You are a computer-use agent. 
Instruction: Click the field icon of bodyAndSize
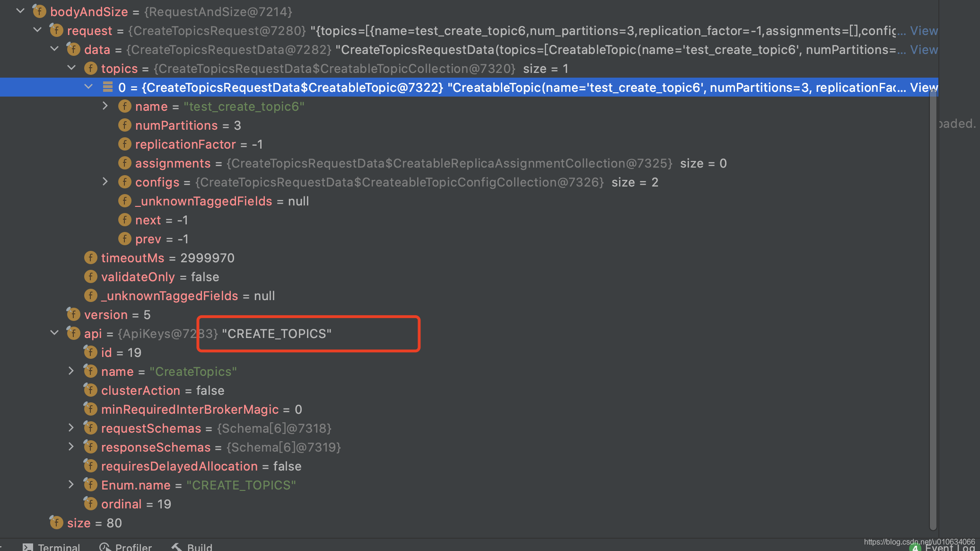point(39,11)
